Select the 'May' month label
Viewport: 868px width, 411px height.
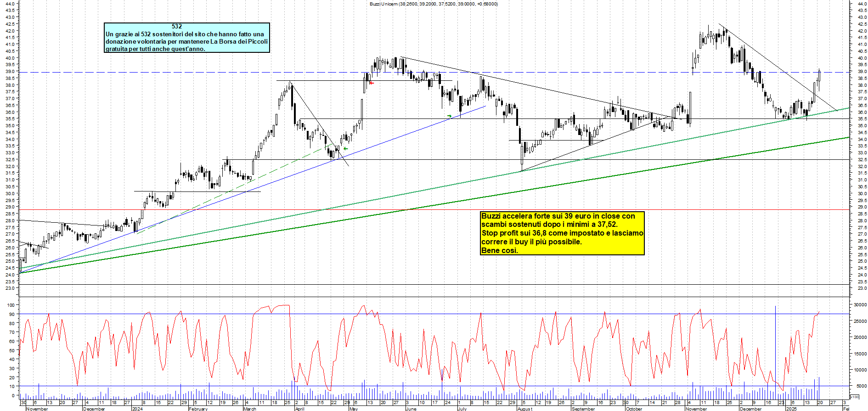click(x=353, y=409)
